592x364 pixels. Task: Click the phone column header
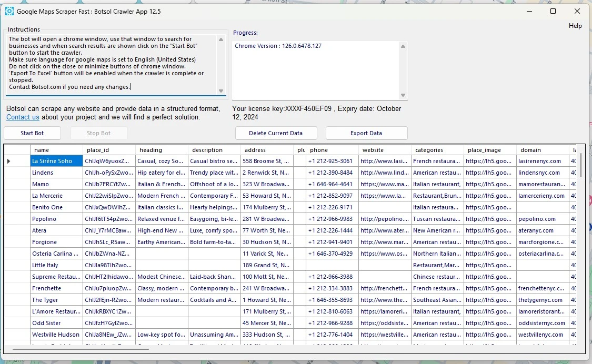332,150
